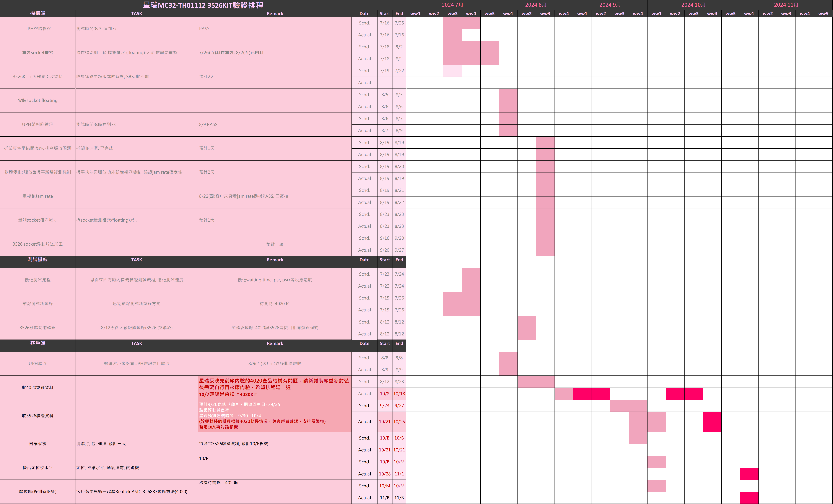
Task: Click the remark 8/9 PASS
Action: [208, 125]
